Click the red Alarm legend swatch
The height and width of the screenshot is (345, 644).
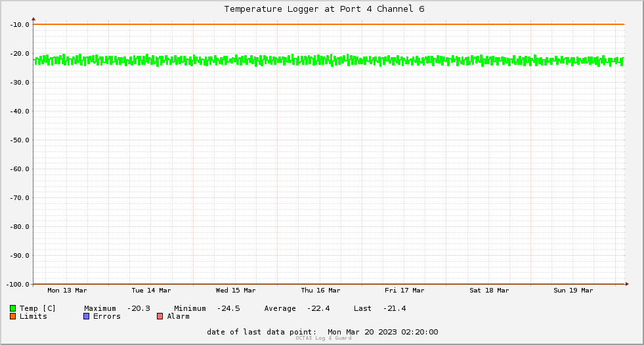pos(160,316)
